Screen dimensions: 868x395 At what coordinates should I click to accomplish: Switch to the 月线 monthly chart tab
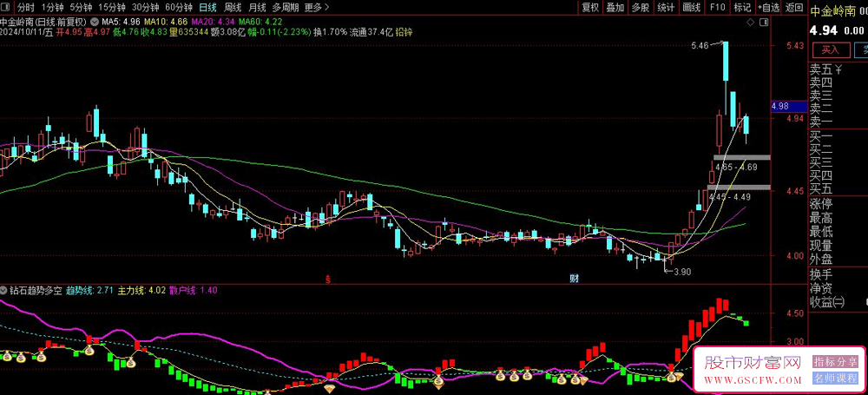(x=257, y=7)
